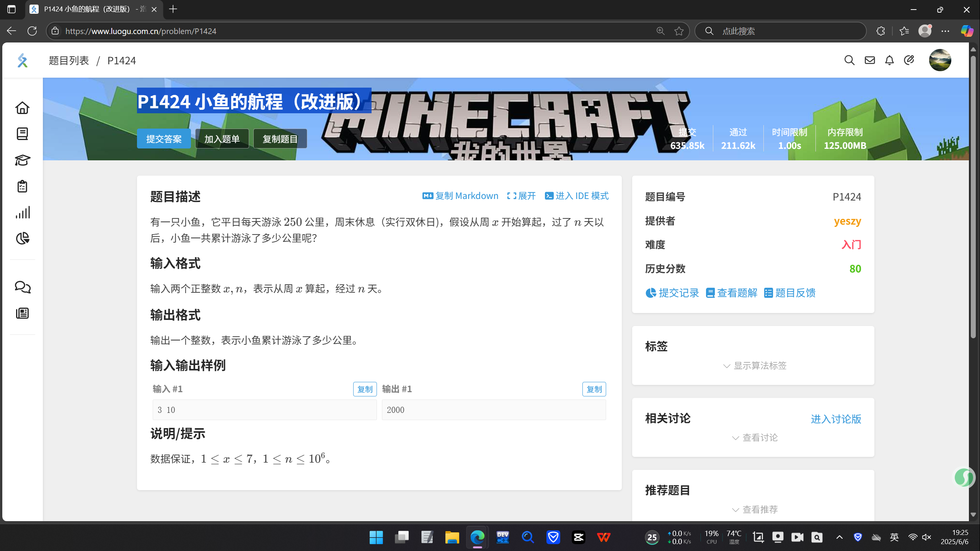Click the Luogu home sidebar icon
The image size is (980, 551).
(22, 108)
